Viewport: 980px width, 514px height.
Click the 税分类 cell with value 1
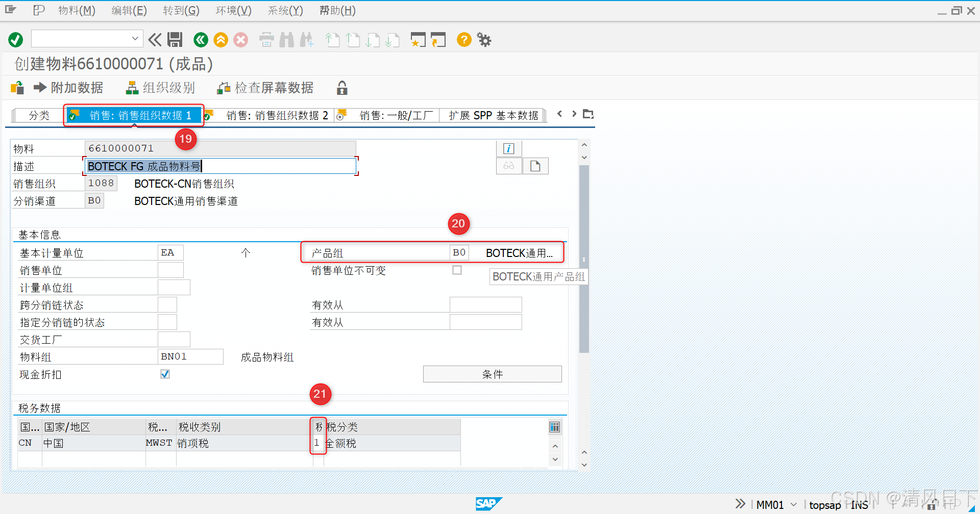click(x=318, y=443)
